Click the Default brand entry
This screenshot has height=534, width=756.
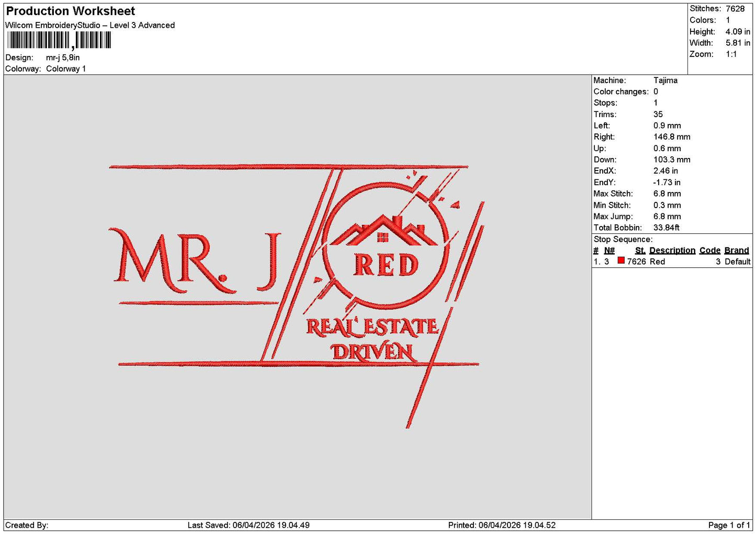coord(738,262)
